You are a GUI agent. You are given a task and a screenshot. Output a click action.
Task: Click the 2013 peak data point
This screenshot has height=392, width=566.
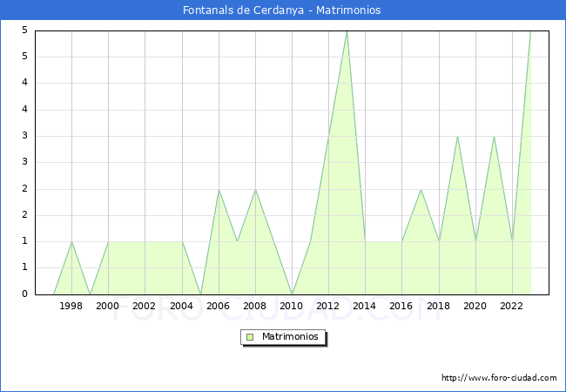point(347,31)
